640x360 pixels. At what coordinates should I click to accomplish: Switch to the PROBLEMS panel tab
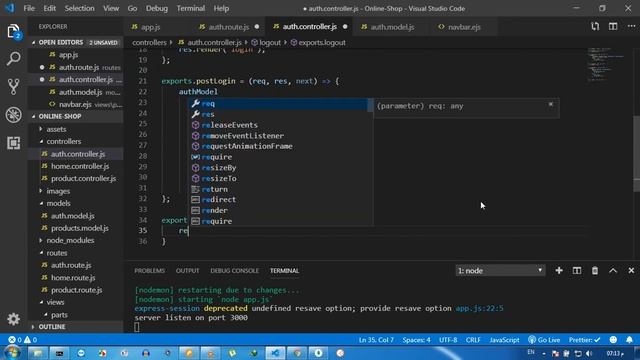149,271
